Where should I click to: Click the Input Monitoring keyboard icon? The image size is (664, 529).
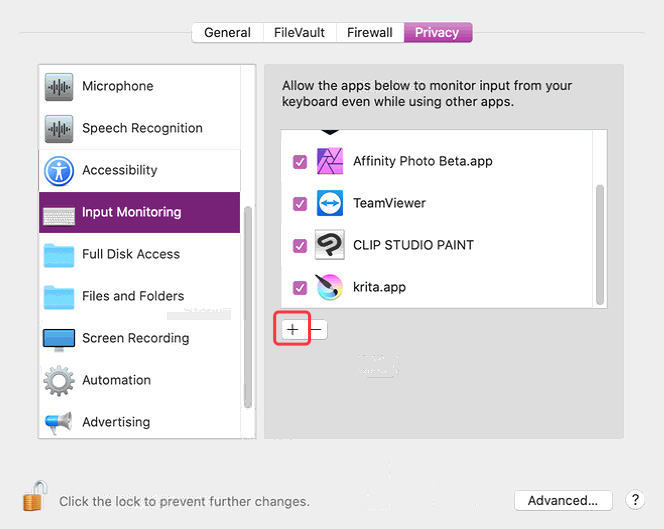click(59, 216)
